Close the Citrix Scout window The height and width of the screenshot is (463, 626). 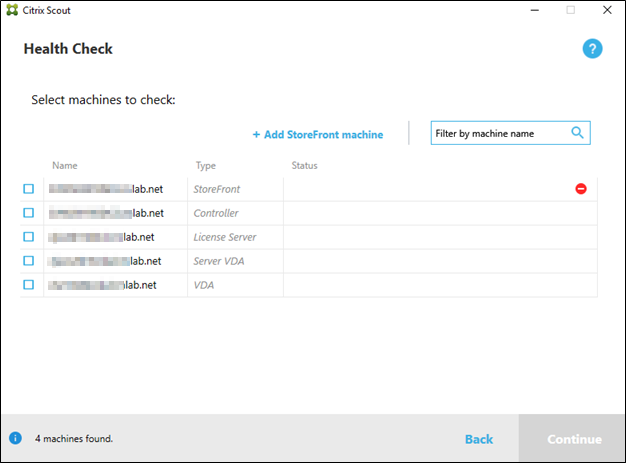(x=607, y=10)
